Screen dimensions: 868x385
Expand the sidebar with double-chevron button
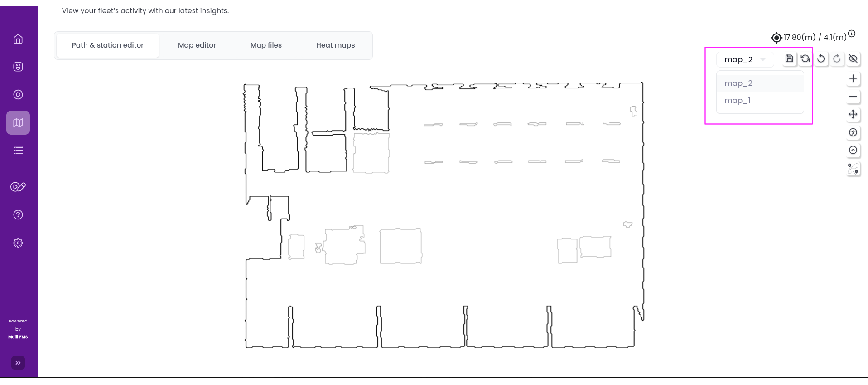click(18, 363)
